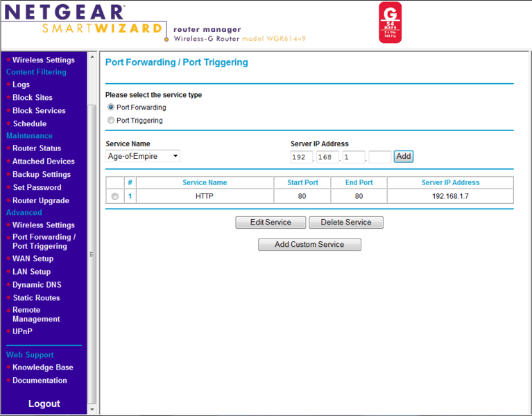
Task: Click the empty fourth IP octet field
Action: pyautogui.click(x=379, y=157)
